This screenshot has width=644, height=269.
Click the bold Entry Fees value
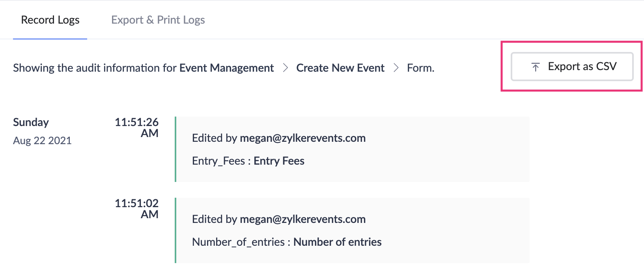279,161
